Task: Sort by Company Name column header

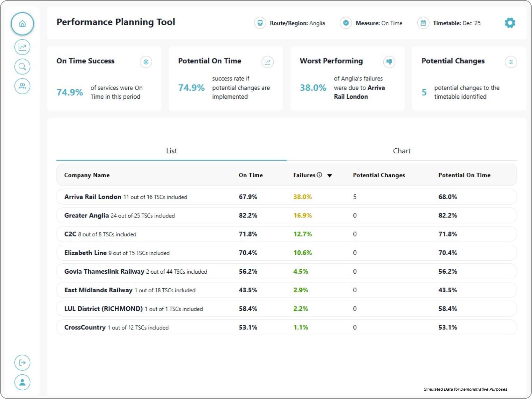Action: pos(87,175)
